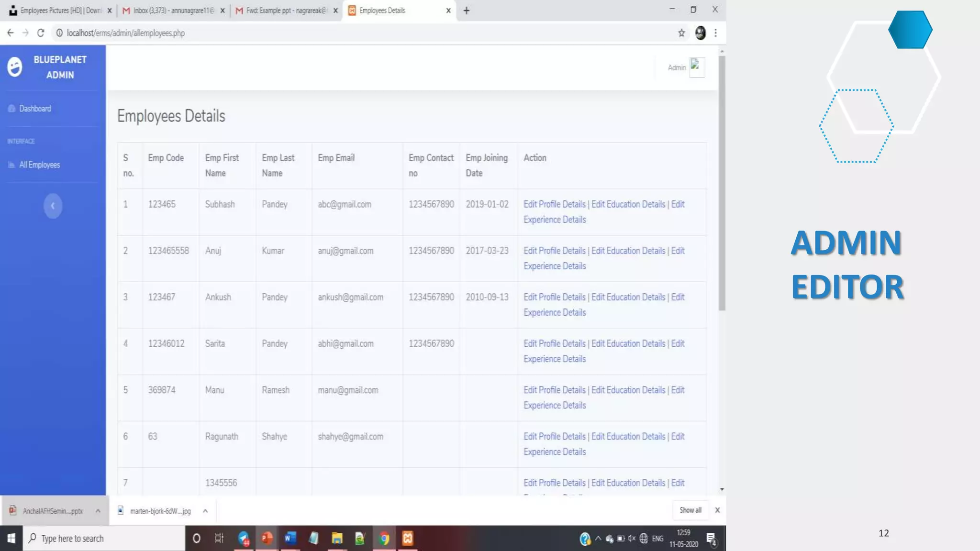Image resolution: width=980 pixels, height=551 pixels.
Task: Open XAMPP icon in taskbar
Action: pyautogui.click(x=408, y=538)
